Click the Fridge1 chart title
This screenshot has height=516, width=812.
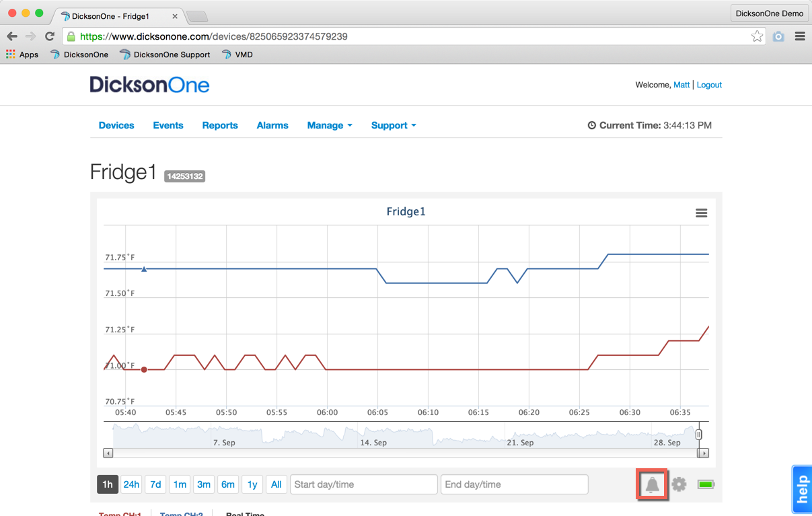pos(406,212)
